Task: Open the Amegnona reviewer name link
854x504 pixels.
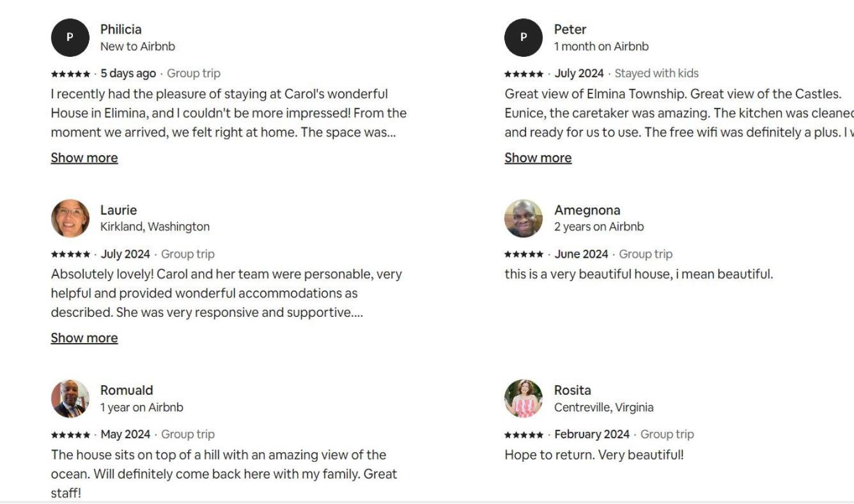Action: tap(587, 210)
